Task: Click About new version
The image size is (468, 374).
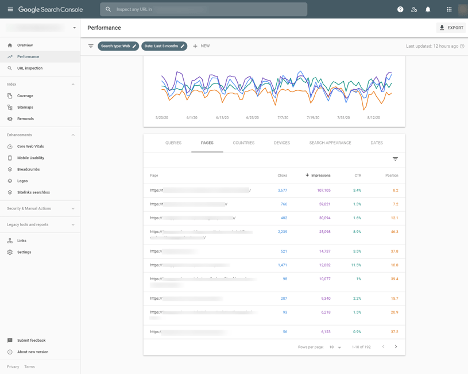Action: pyautogui.click(x=40, y=352)
